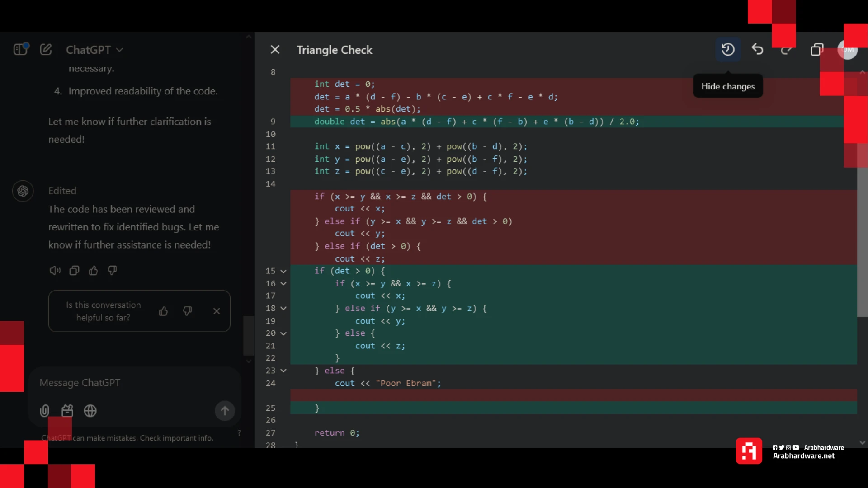The width and height of the screenshot is (868, 488).
Task: Copy the canvas code with copy icon
Action: [817, 50]
